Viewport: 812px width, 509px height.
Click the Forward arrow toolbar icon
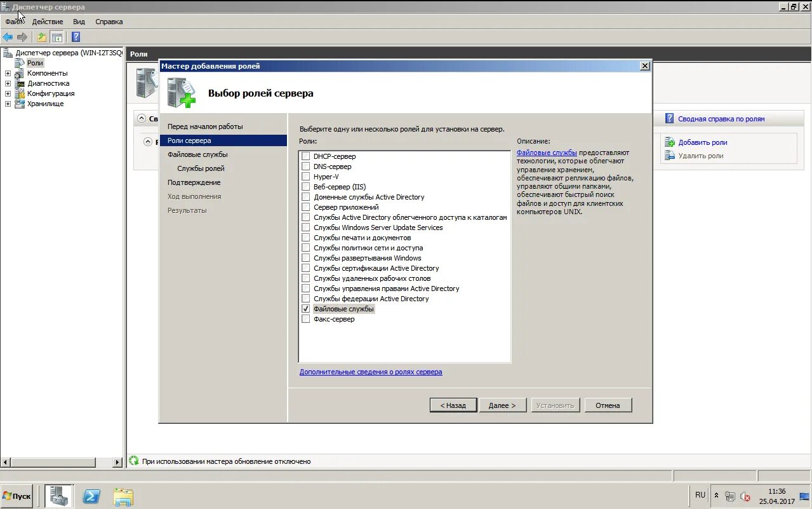tap(22, 37)
